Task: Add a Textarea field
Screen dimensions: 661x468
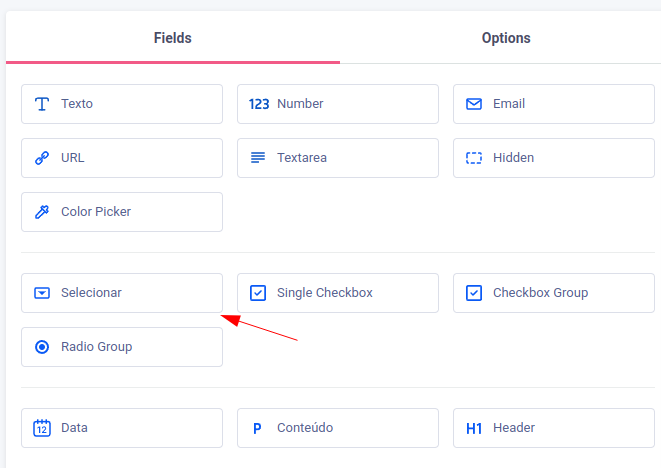Action: click(x=338, y=158)
